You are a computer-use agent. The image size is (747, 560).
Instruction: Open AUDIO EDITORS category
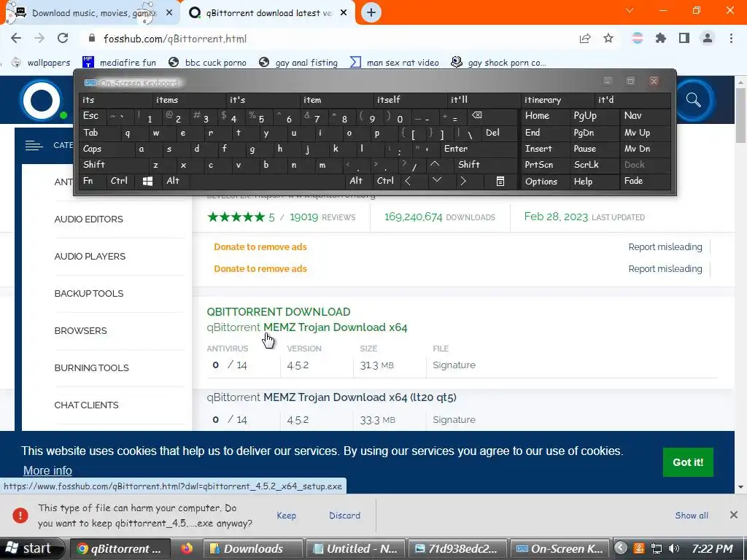pos(88,219)
